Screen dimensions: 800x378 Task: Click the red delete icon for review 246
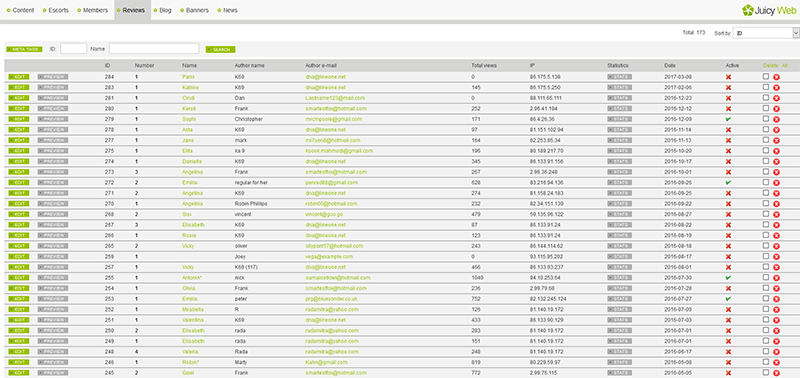pos(777,362)
